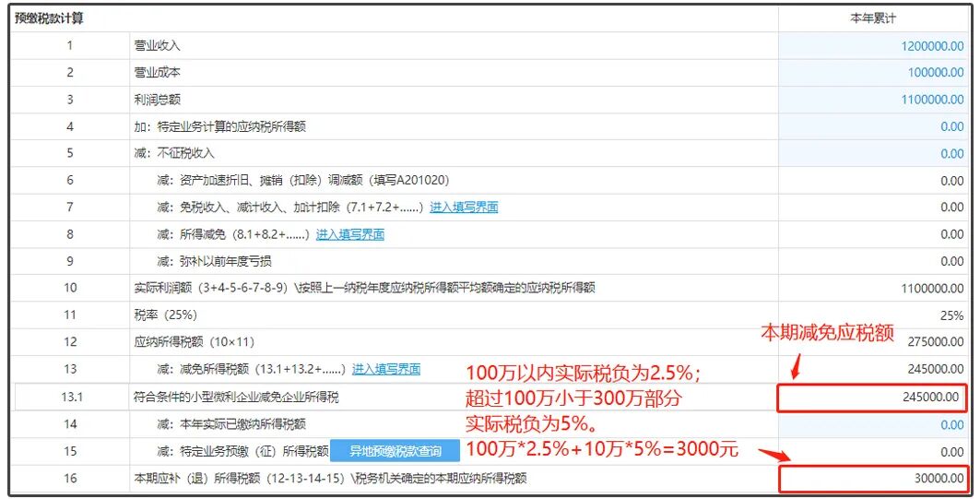980x499 pixels.
Task: Select row 4 label 特定业务计算的应纳税所得额
Action: (x=220, y=126)
